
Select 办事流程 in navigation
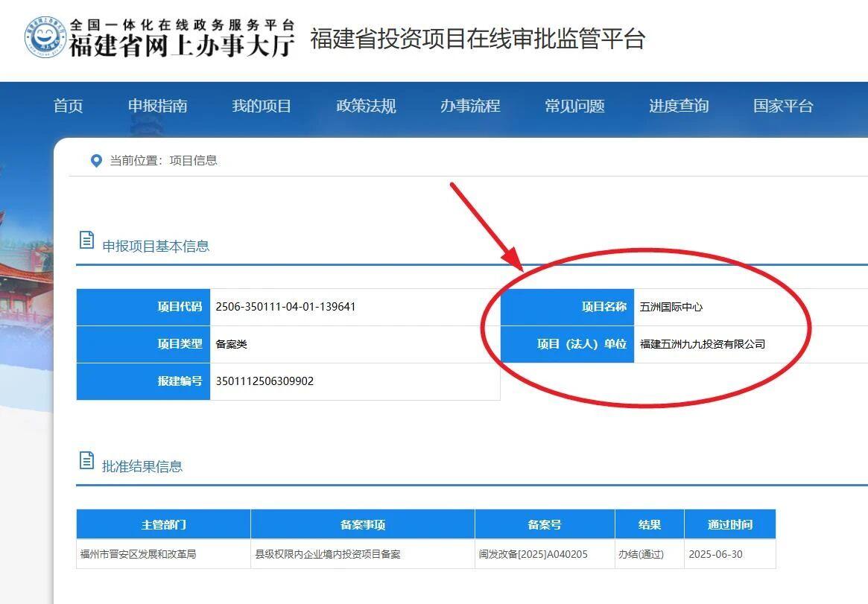[471, 106]
